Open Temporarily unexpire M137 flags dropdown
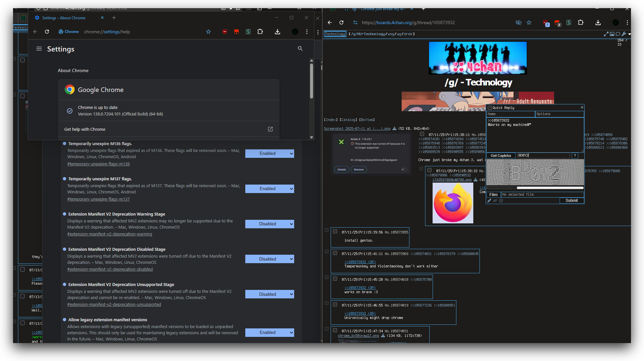Viewport: 644px width, 361px height. [x=270, y=189]
